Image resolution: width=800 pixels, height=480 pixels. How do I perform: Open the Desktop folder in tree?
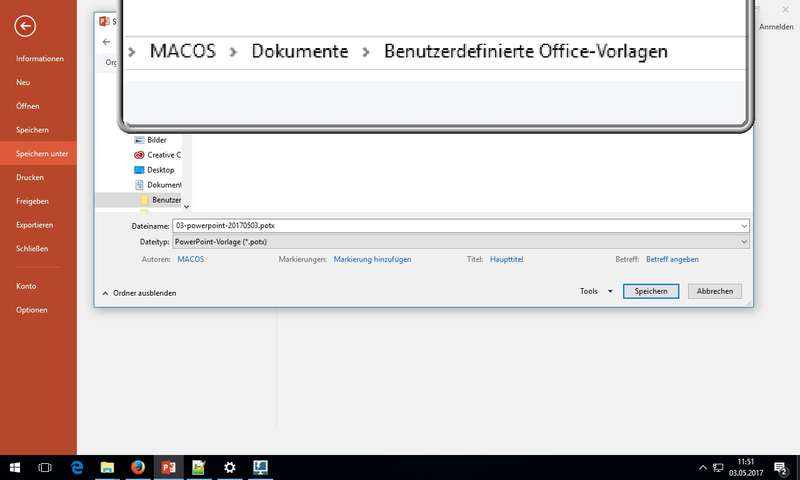click(x=154, y=170)
